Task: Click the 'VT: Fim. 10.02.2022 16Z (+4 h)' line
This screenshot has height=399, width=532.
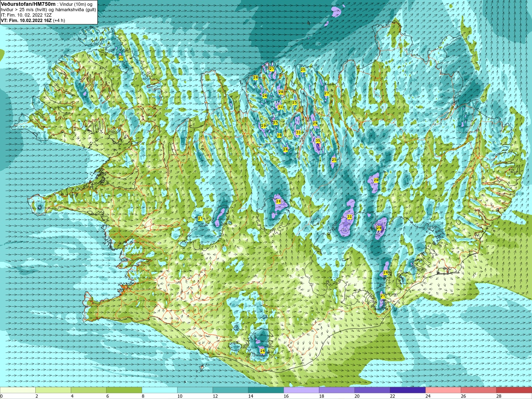Action: click(33, 20)
